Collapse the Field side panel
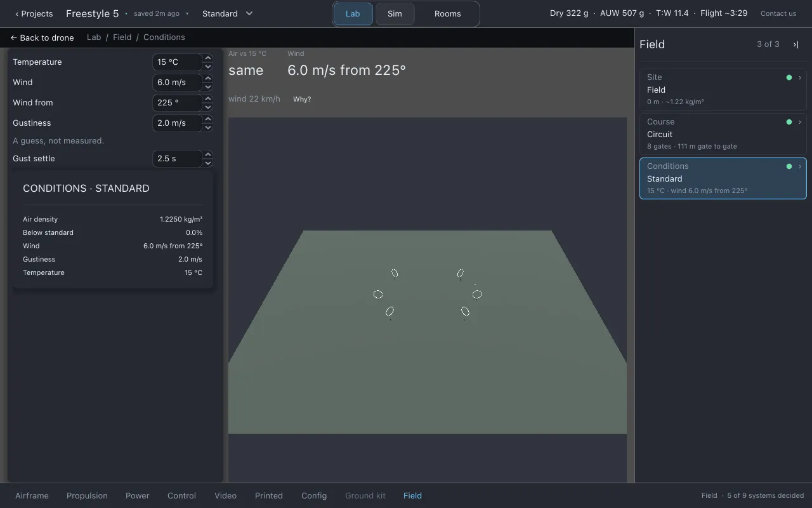The width and height of the screenshot is (812, 508). pos(796,44)
